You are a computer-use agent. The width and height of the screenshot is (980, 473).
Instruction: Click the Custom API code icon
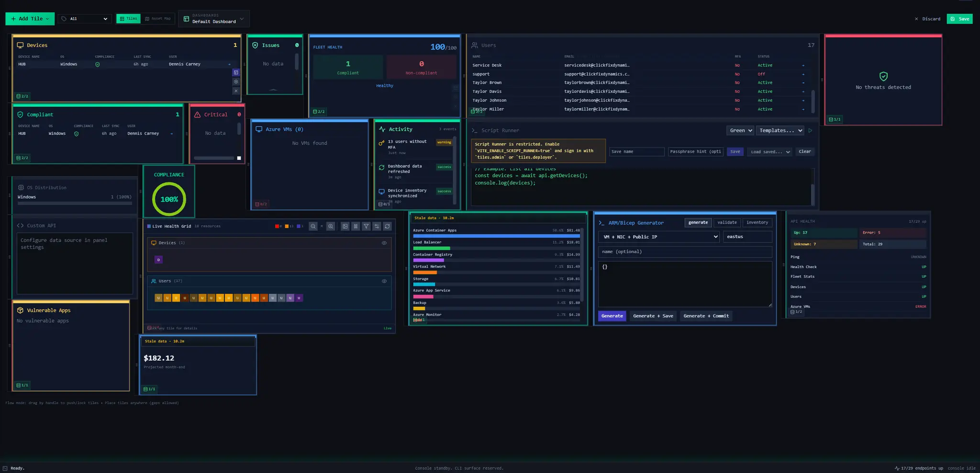(x=20, y=225)
